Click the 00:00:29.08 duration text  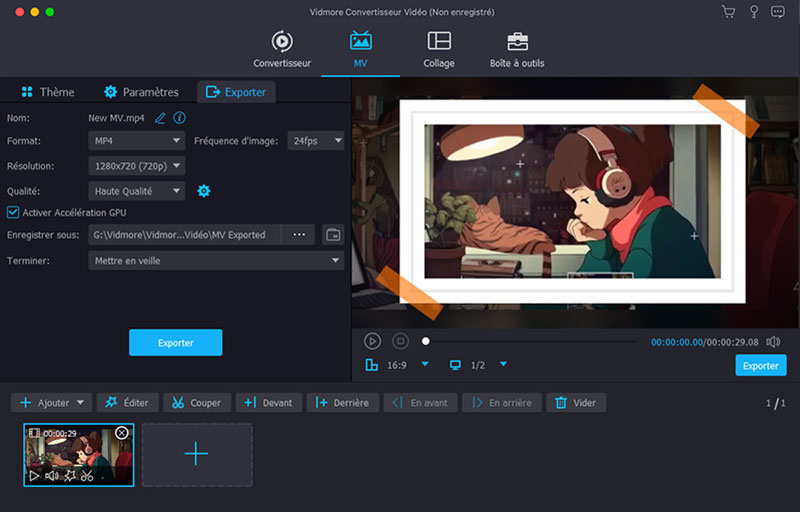coord(732,342)
